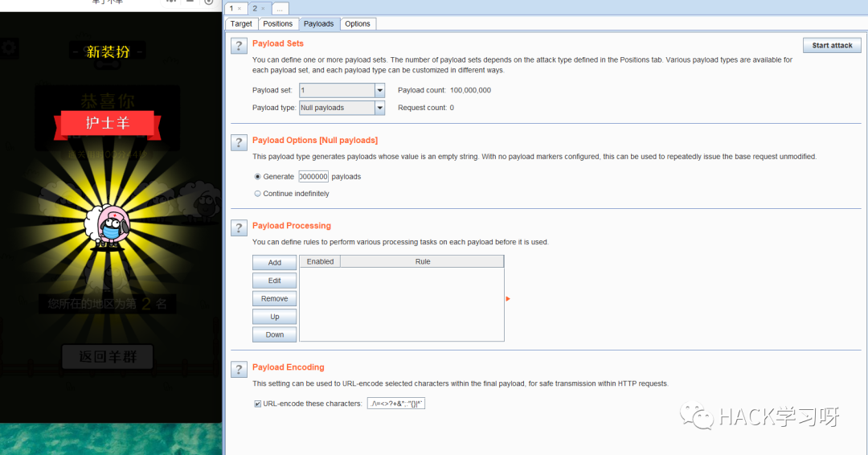Open help for Payload Processing section
This screenshot has height=455, width=868.
[239, 227]
